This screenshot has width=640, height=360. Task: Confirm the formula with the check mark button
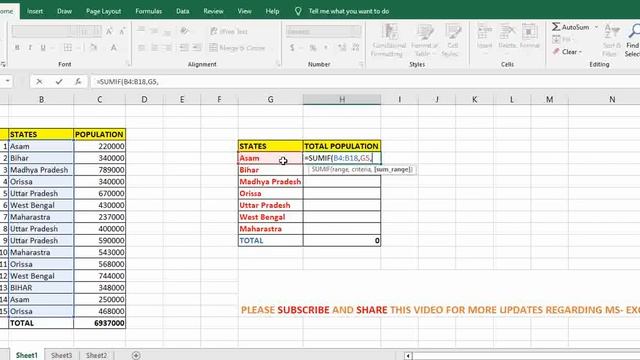pos(59,82)
